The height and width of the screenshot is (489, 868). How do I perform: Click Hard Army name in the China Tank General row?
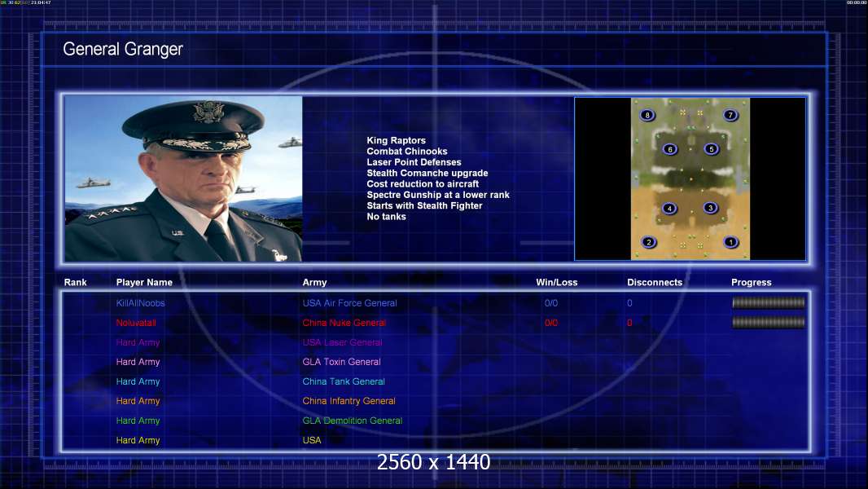[x=138, y=381]
